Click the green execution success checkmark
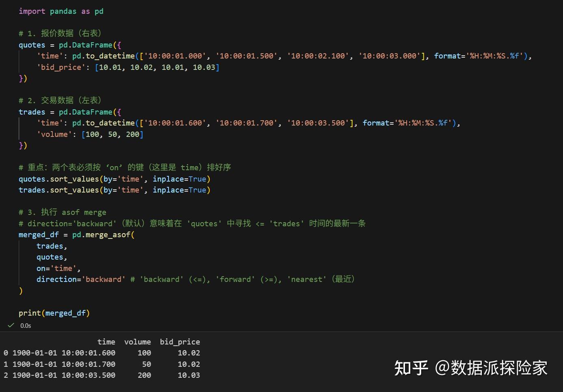Image resolution: width=563 pixels, height=392 pixels. coord(11,325)
